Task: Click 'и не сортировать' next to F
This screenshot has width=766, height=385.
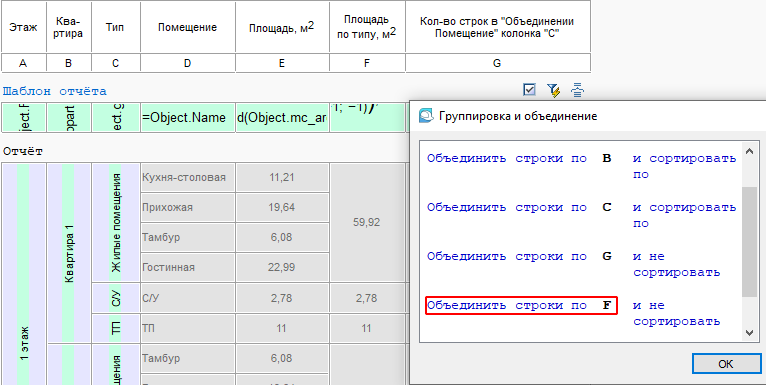Action: coord(677,313)
